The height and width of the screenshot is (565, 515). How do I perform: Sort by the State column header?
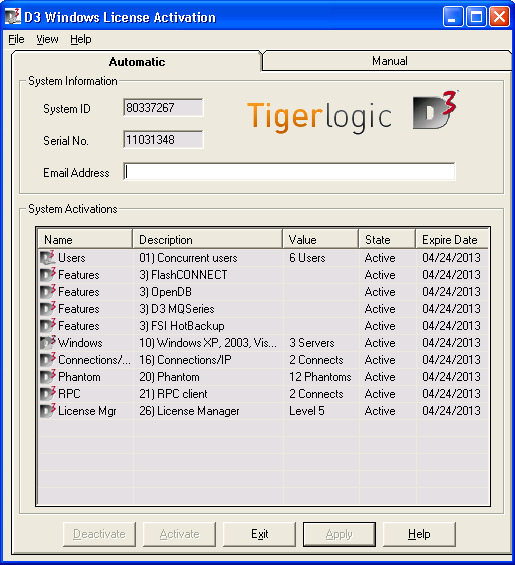[387, 239]
